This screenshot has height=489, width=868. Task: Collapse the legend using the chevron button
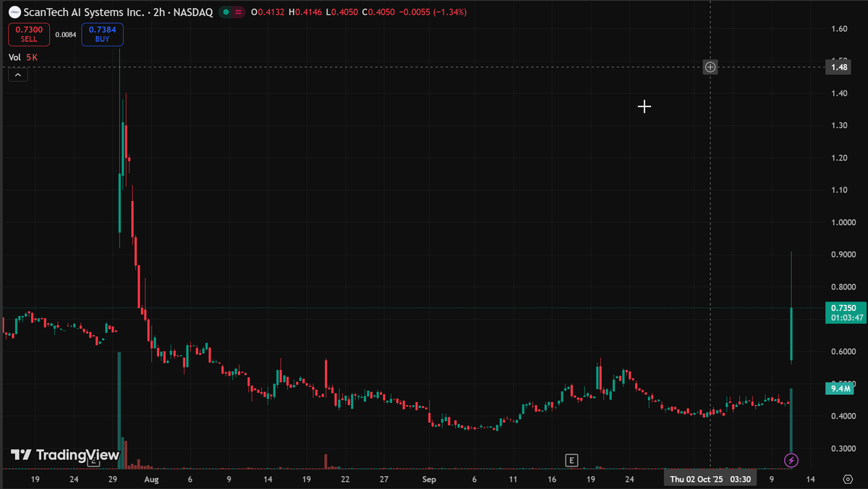tap(17, 74)
